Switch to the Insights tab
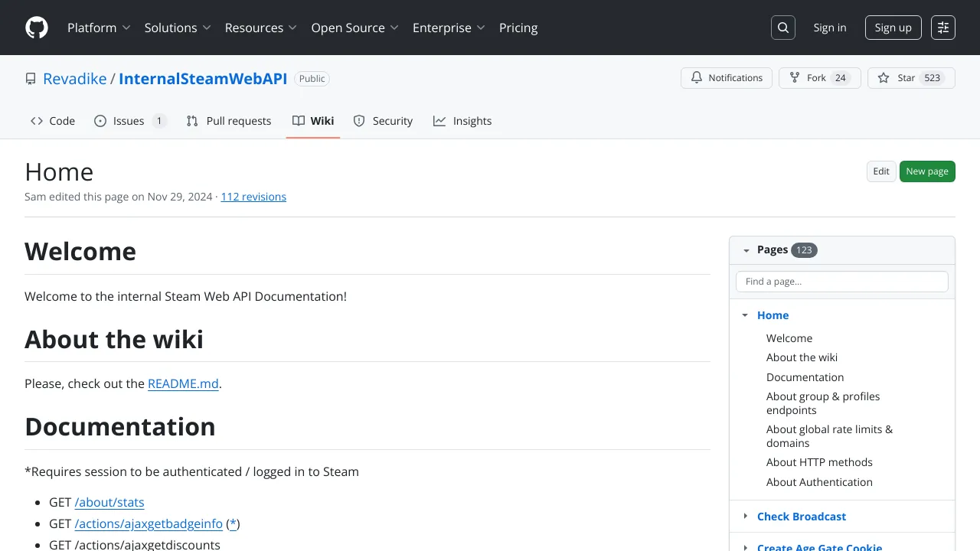 462,121
